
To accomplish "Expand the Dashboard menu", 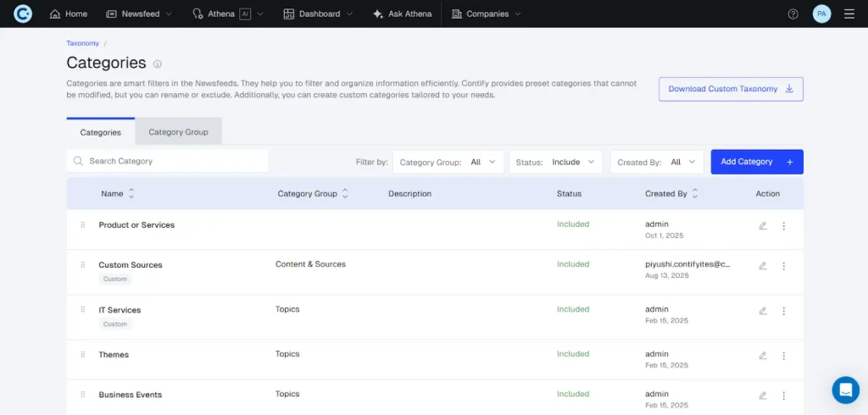I will [319, 14].
